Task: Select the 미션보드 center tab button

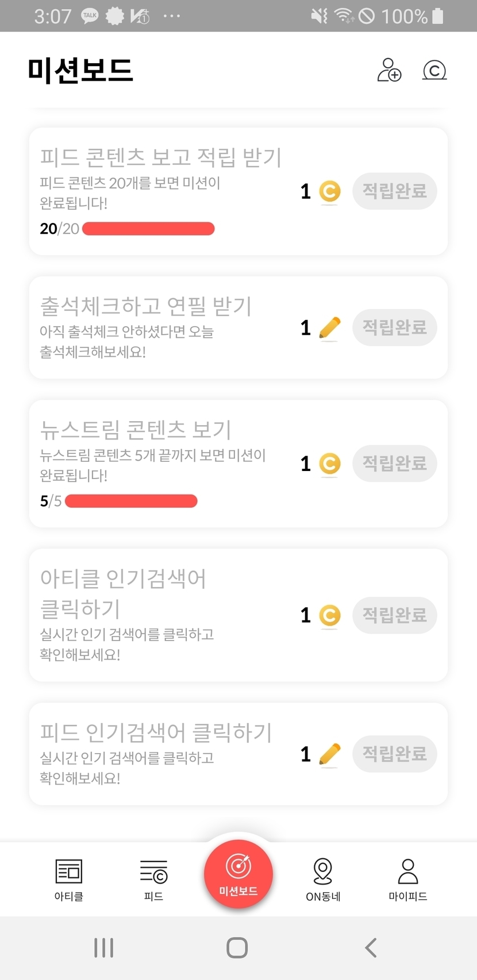Action: pos(238,874)
